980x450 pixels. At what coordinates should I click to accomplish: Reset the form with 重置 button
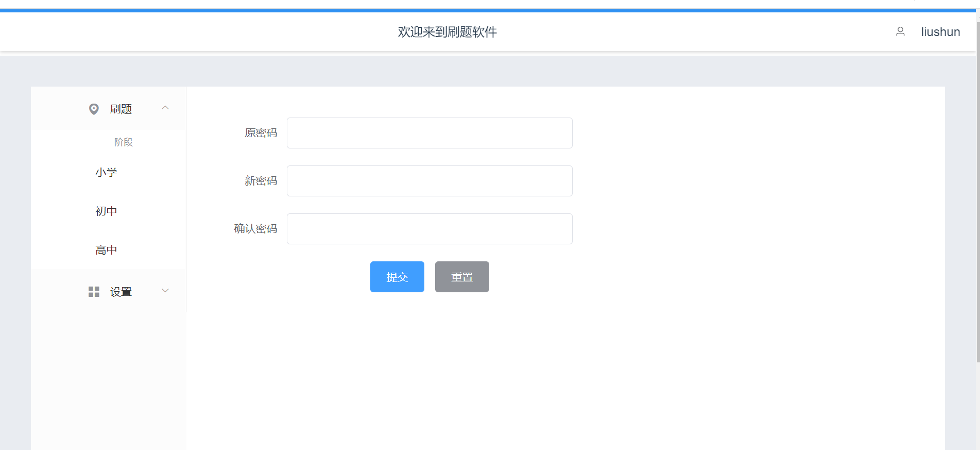click(462, 277)
